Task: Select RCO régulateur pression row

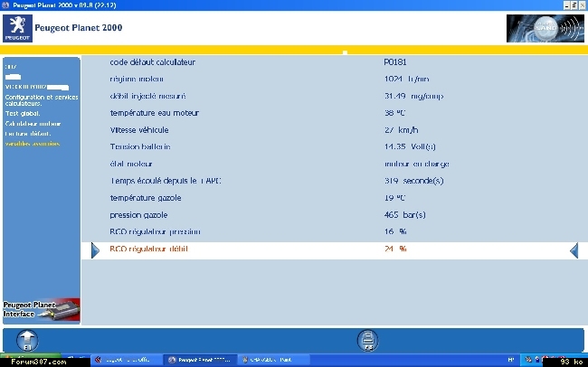Action: tap(155, 231)
